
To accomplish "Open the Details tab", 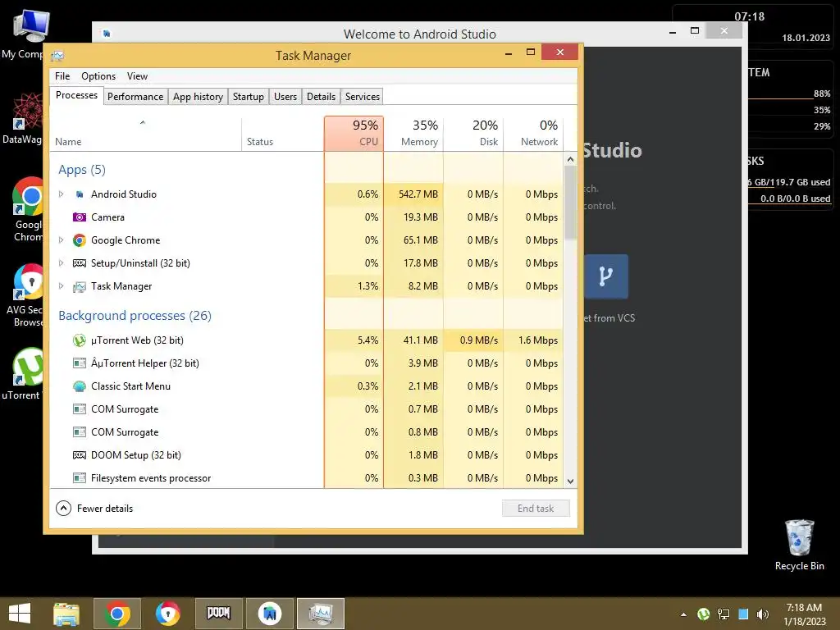I will coord(321,97).
